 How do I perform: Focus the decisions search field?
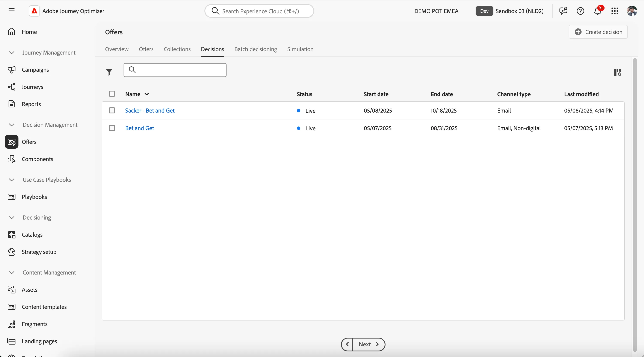point(175,70)
